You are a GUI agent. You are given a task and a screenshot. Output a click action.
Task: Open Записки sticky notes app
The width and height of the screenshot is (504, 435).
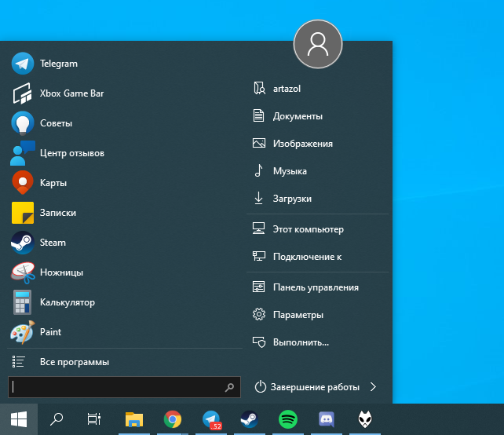[125, 213]
